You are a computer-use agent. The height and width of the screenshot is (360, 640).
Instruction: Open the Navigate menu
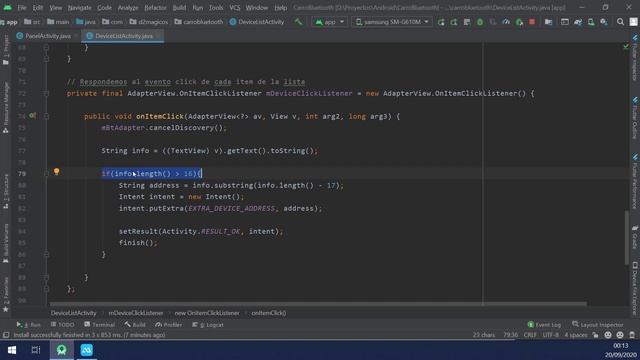coord(79,7)
